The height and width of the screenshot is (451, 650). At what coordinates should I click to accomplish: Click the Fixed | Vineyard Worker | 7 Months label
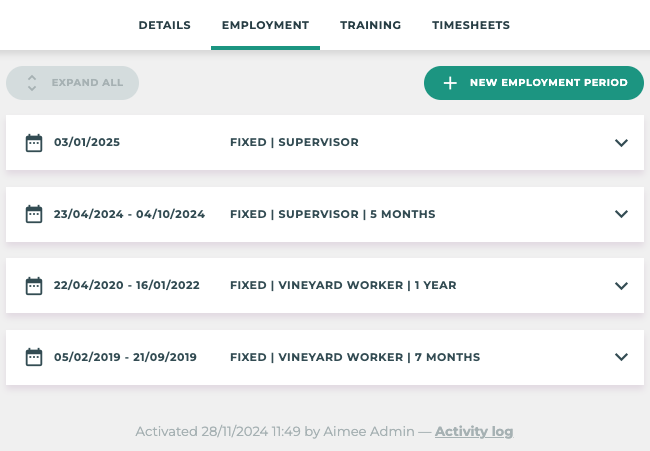click(354, 357)
